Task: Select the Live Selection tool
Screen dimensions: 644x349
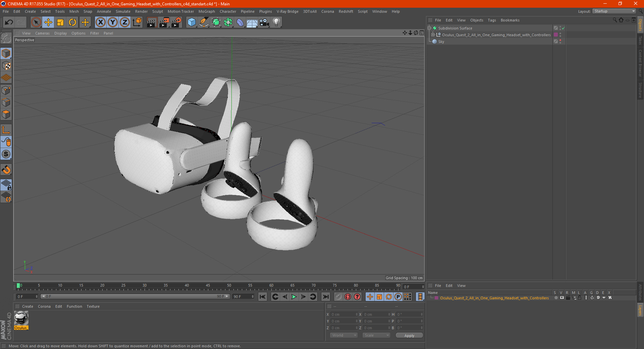Action: [x=36, y=22]
